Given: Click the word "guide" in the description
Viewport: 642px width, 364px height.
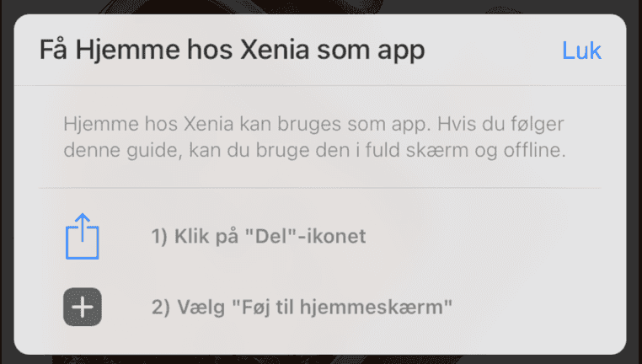Looking at the screenshot, I should [x=153, y=151].
